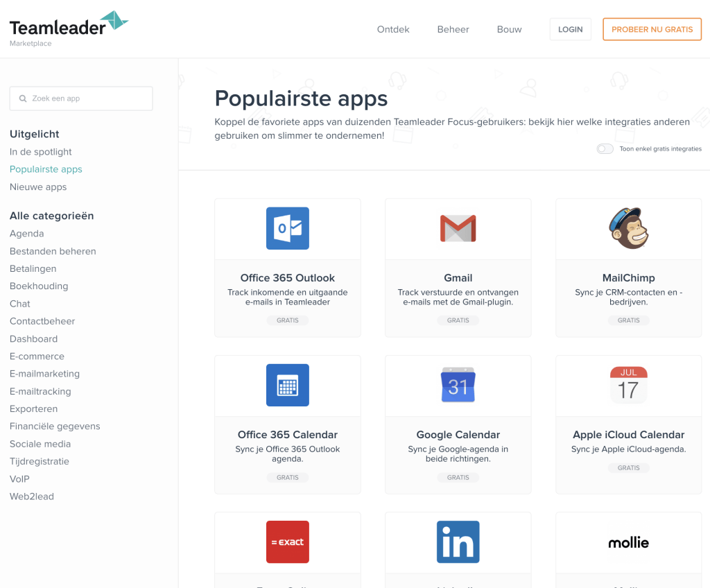The height and width of the screenshot is (588, 710).
Task: Click the Office 365 Outlook app icon
Action: point(287,228)
